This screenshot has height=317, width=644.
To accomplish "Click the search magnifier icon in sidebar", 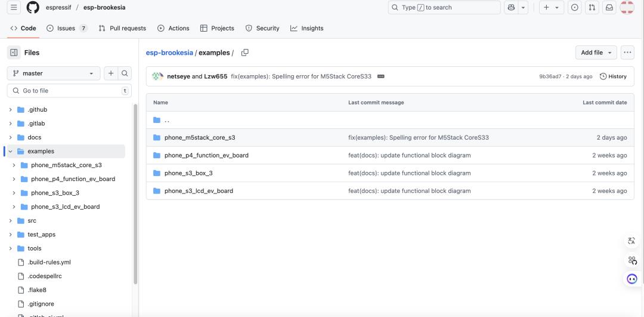I will tap(125, 73).
